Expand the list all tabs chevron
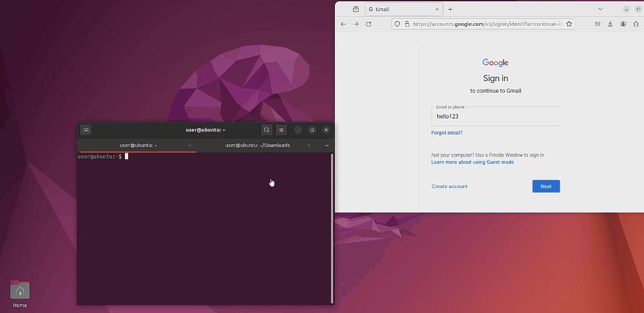 click(x=600, y=9)
